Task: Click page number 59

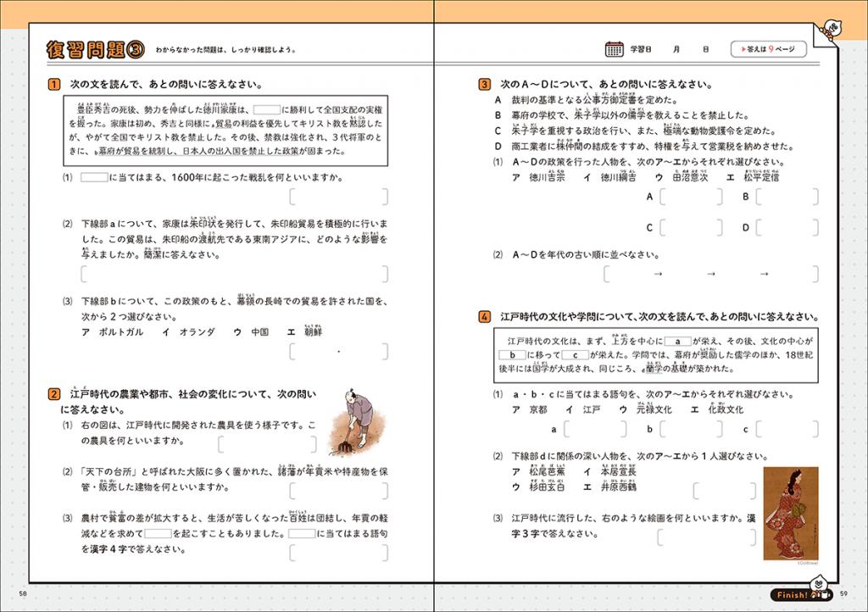Action: point(843,593)
